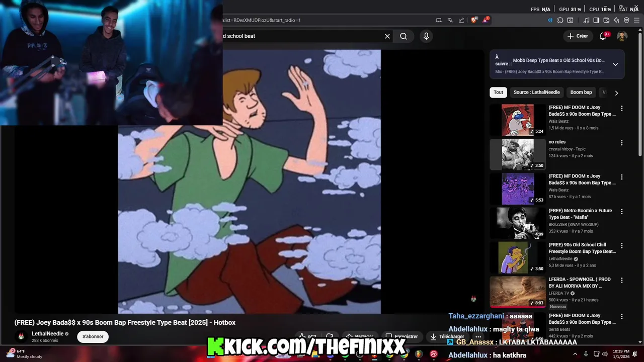
Task: Open options for the 1,5 M de vues MF DOOM video
Action: coord(622,108)
